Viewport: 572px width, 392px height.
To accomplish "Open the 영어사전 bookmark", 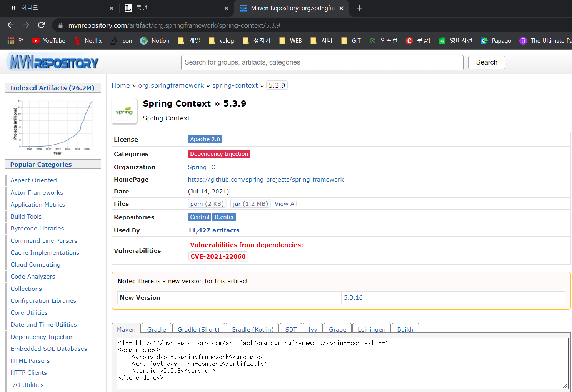I will tap(455, 40).
